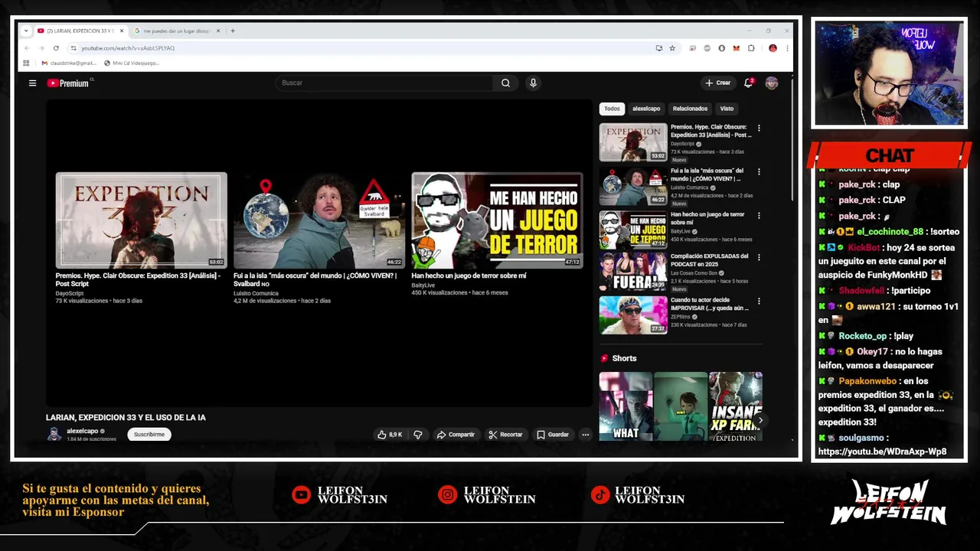
Task: Open the INSANE XP FARM Short
Action: 735,406
